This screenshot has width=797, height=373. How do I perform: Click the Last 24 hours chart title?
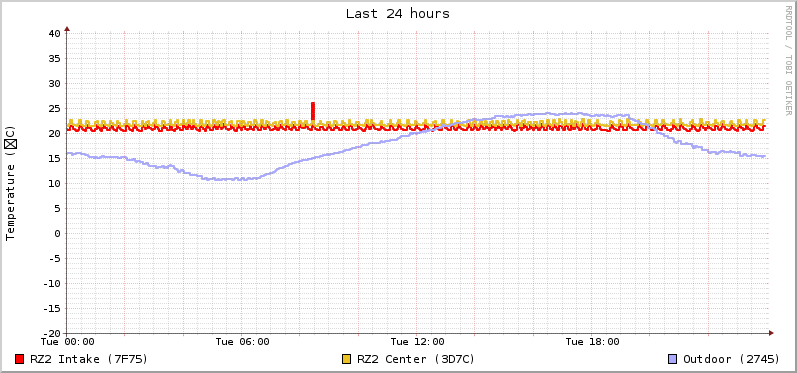398,14
